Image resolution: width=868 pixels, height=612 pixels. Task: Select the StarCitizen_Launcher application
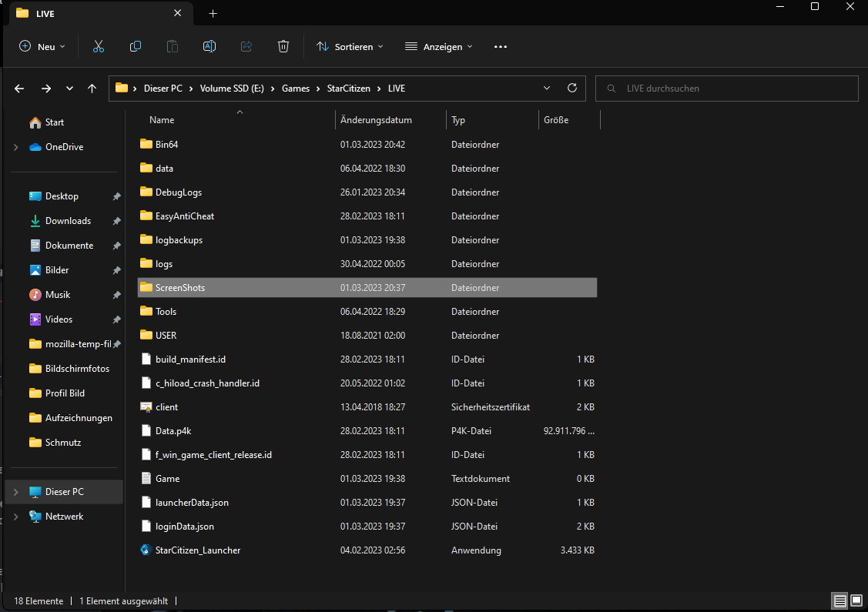pyautogui.click(x=367, y=550)
